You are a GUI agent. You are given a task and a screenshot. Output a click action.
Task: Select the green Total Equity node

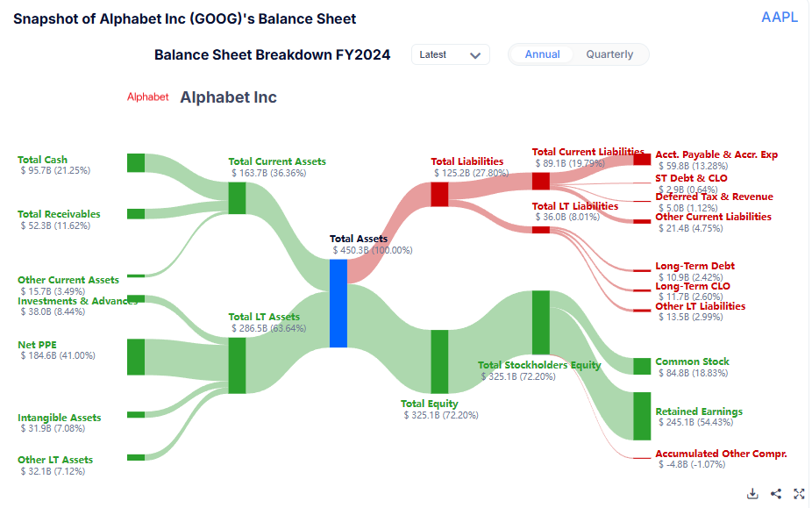click(439, 361)
